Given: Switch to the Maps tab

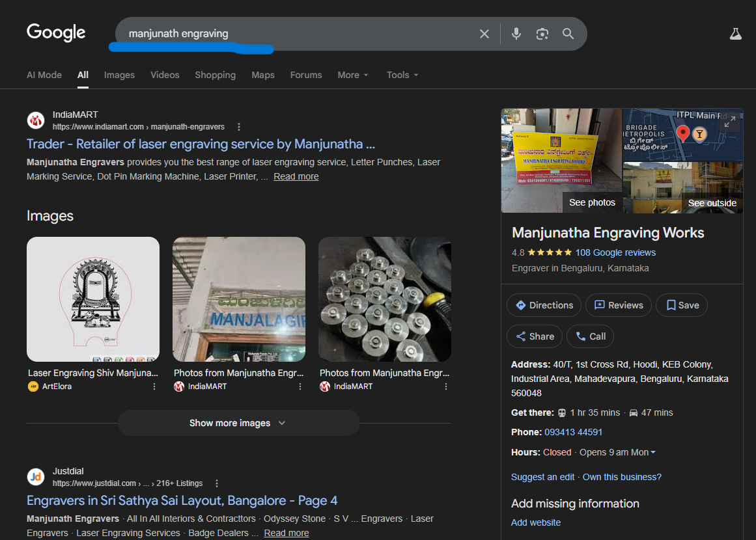Looking at the screenshot, I should tap(263, 75).
